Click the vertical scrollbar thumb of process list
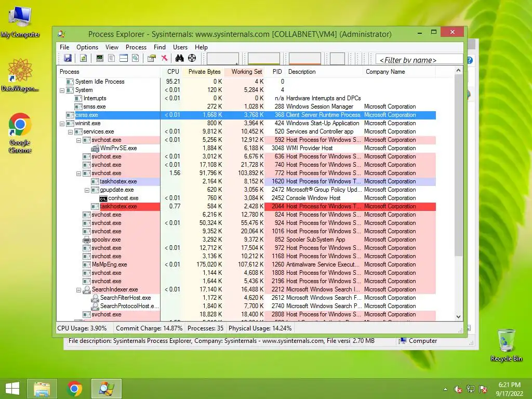 pos(458,166)
